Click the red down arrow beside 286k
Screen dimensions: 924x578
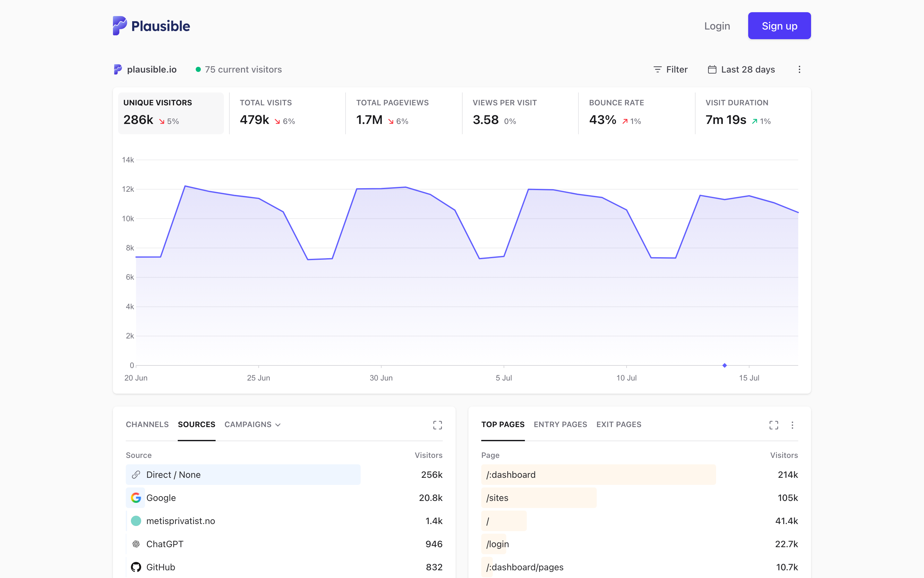point(162,121)
